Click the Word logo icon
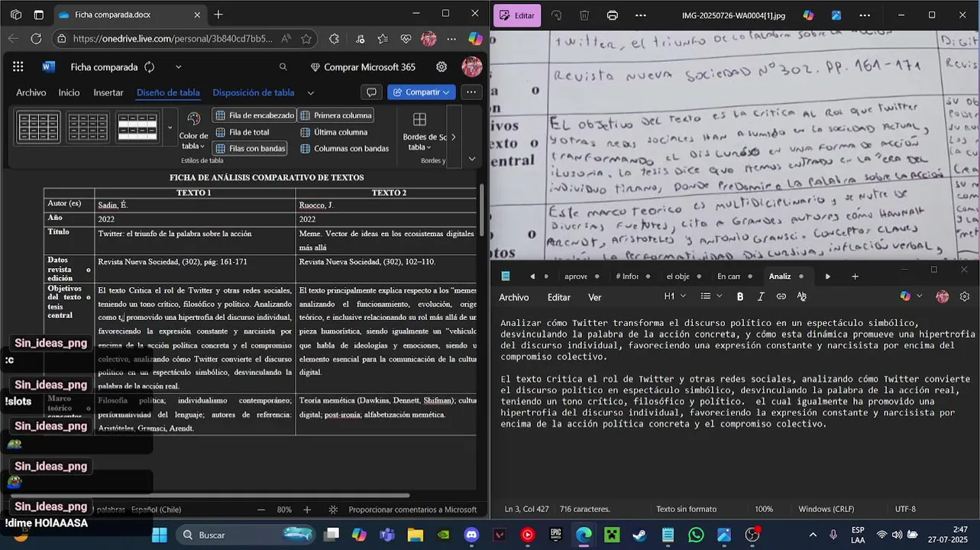 [48, 67]
